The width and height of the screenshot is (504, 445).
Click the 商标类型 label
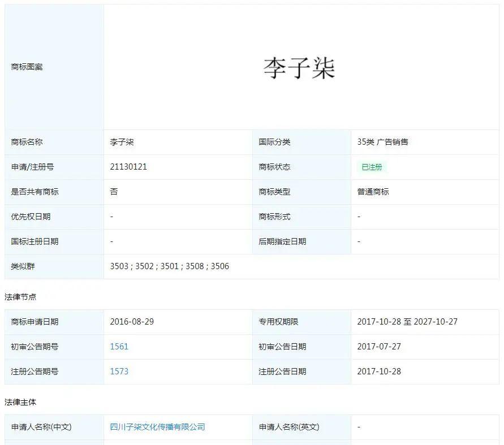pos(274,192)
